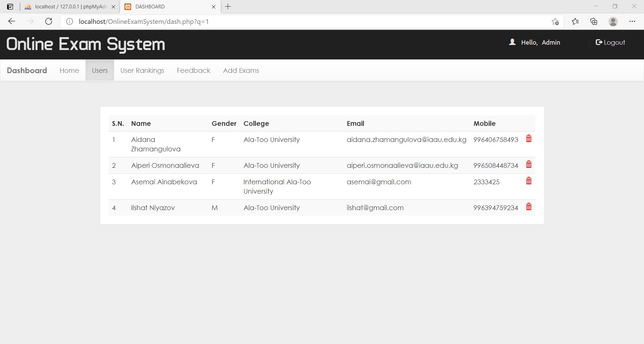Open the Add Exams navigation item

(x=241, y=70)
